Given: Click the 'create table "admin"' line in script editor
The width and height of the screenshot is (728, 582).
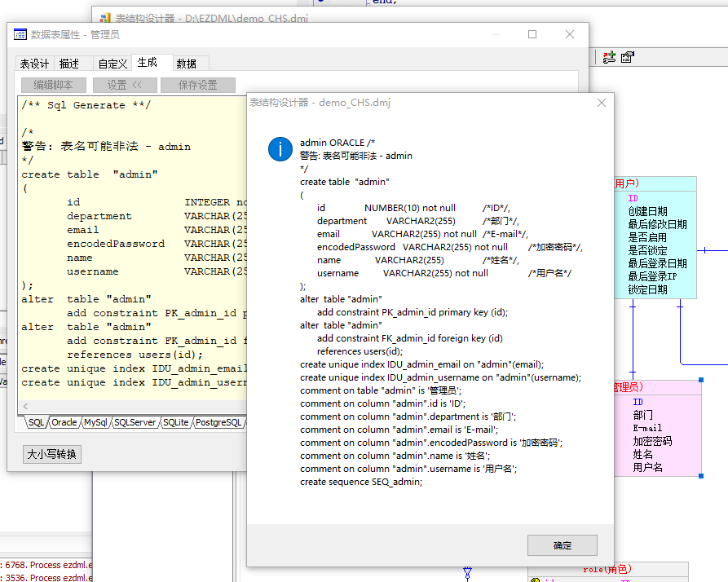Looking at the screenshot, I should (x=90, y=174).
